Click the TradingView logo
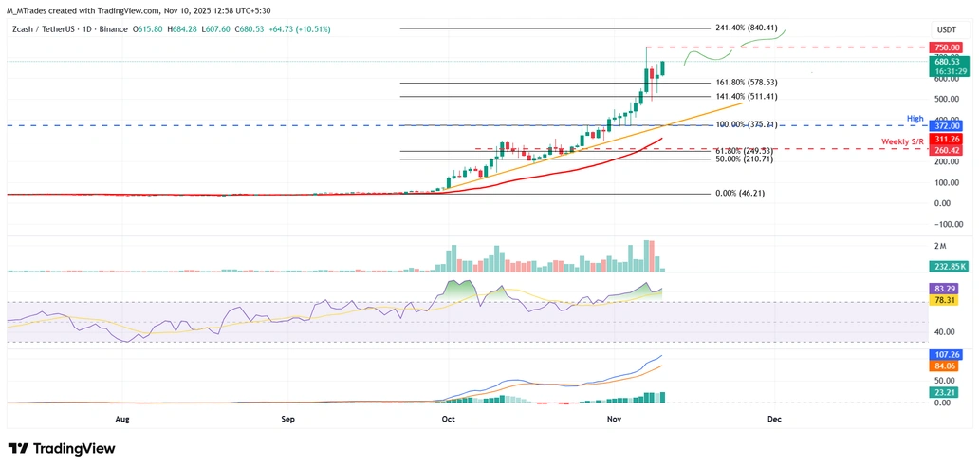This screenshot has width=980, height=469. [x=62, y=448]
